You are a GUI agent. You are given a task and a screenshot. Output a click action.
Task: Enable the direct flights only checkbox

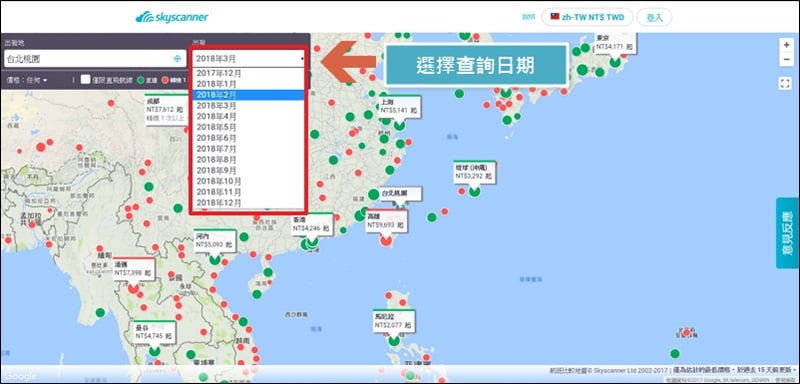[x=85, y=80]
